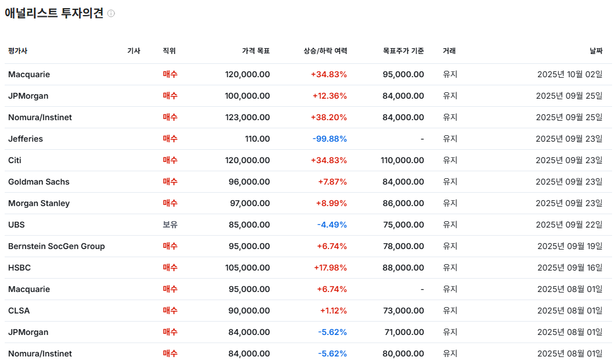Image resolution: width=615 pixels, height=364 pixels.
Task: Click the 매수 rating for Citi
Action: point(170,160)
